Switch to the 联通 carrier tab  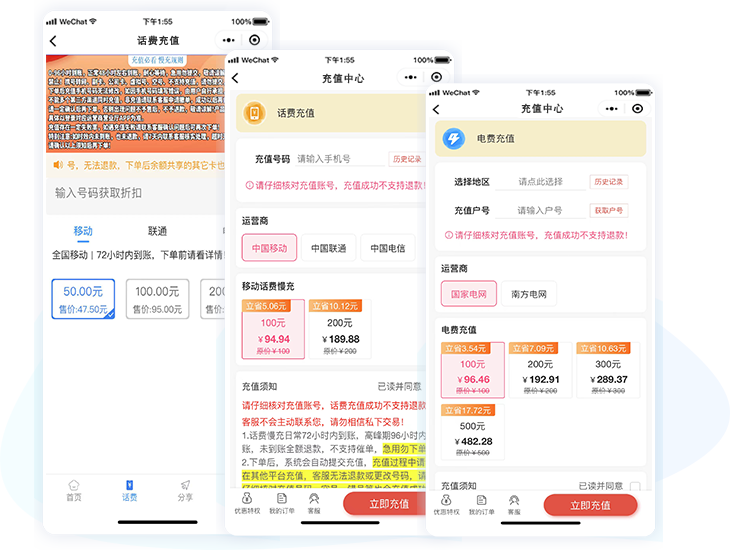click(x=157, y=231)
